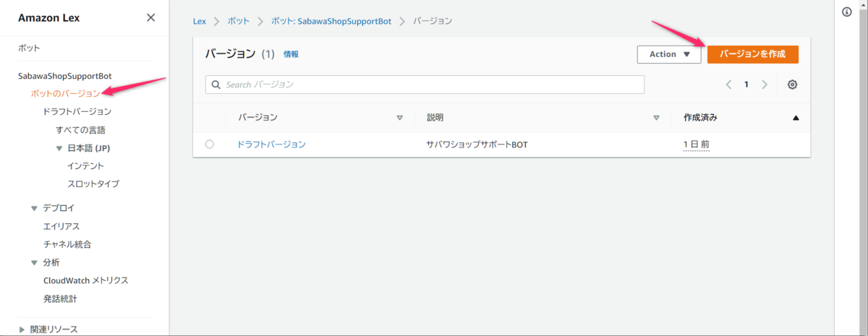Open table preferences gear icon
The width and height of the screenshot is (868, 336).
tap(792, 85)
